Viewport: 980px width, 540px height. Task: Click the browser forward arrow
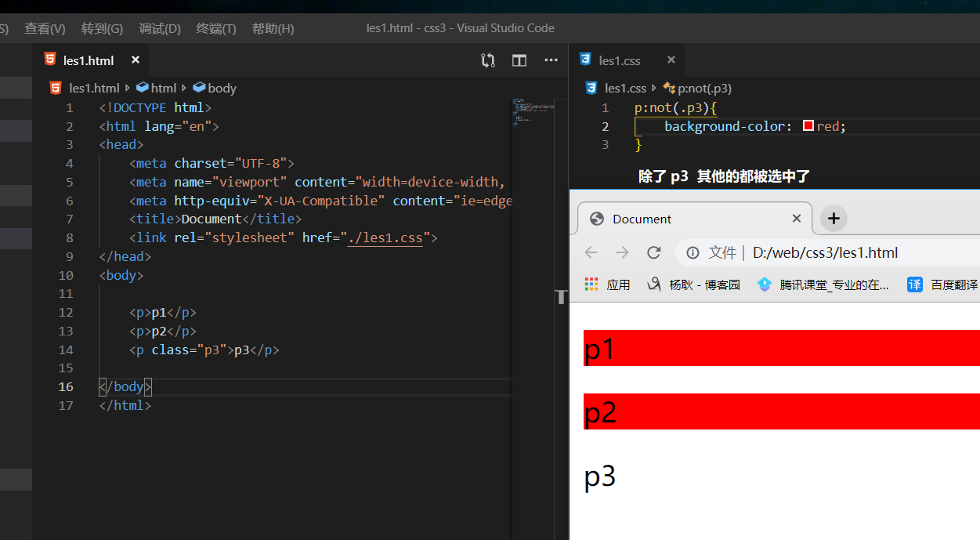coord(622,252)
